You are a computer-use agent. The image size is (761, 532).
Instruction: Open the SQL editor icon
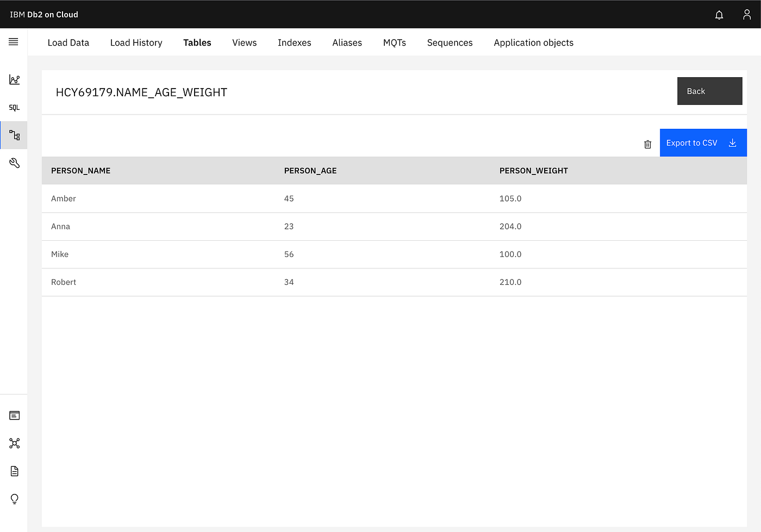click(x=14, y=108)
